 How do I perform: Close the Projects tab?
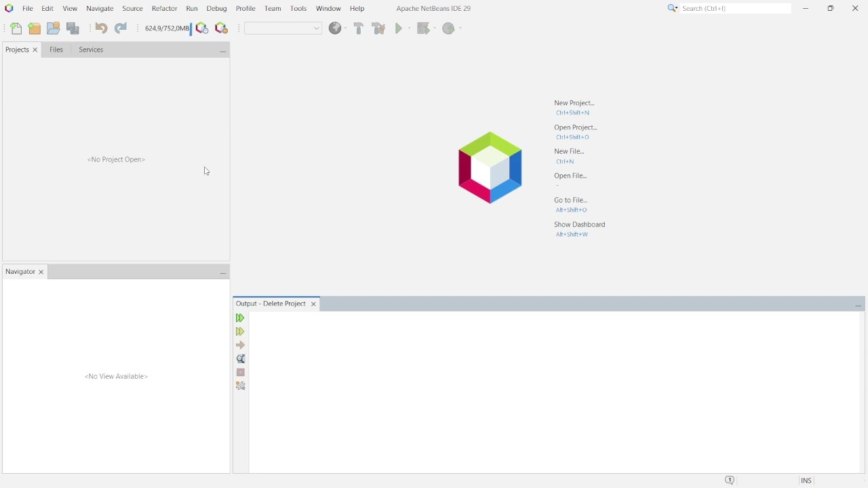(x=36, y=50)
